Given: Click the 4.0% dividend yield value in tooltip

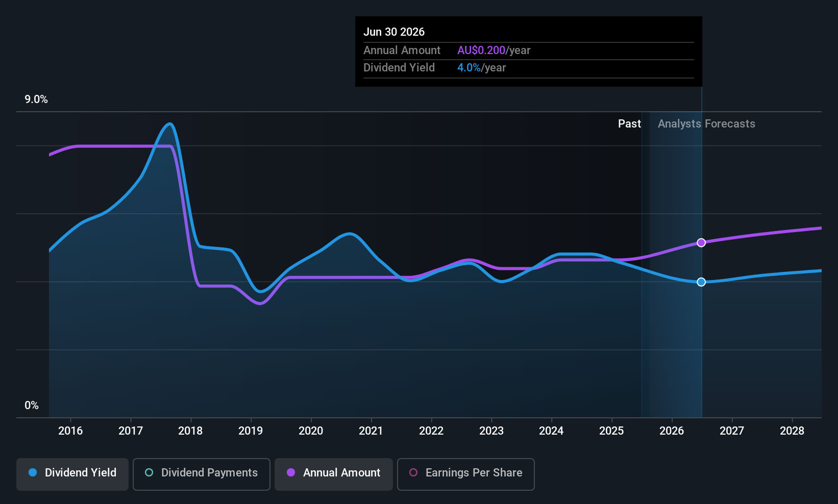Looking at the screenshot, I should click(x=469, y=68).
